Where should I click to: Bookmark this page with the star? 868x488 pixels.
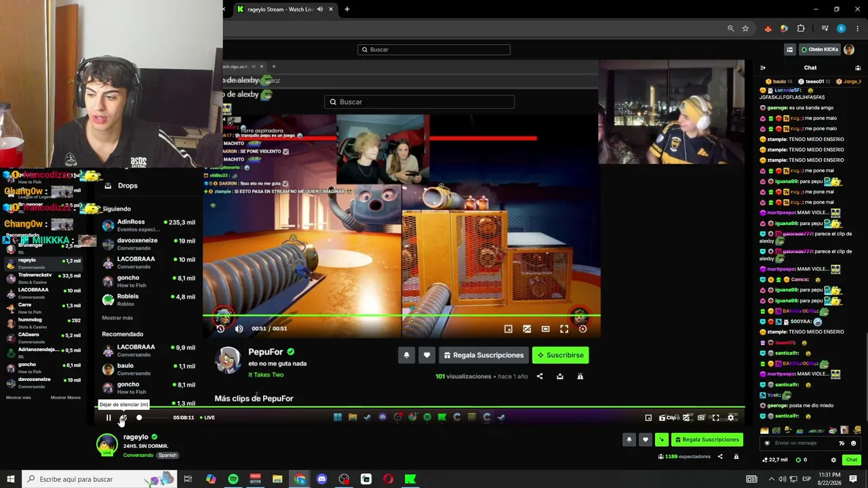(x=745, y=28)
